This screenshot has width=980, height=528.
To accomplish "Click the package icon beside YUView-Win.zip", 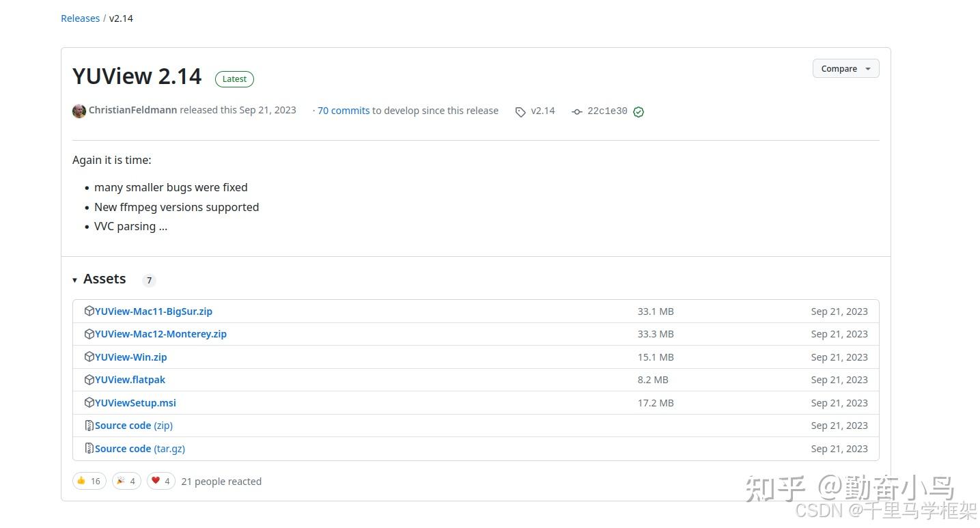I will pos(89,357).
